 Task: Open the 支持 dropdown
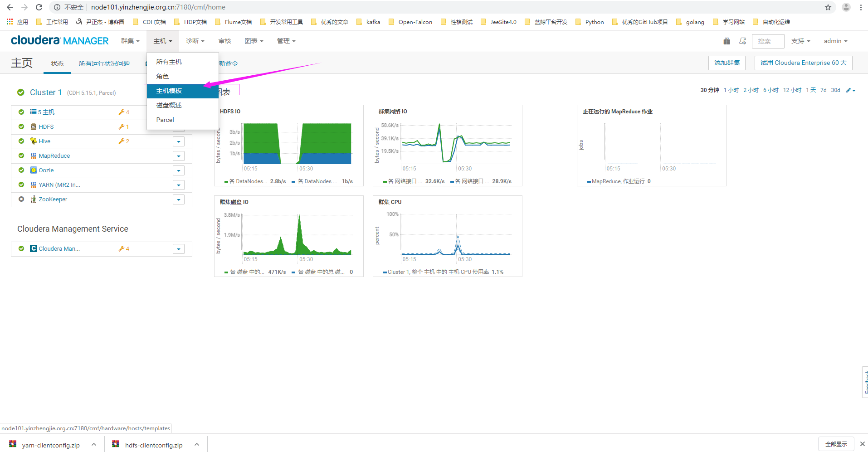click(800, 41)
